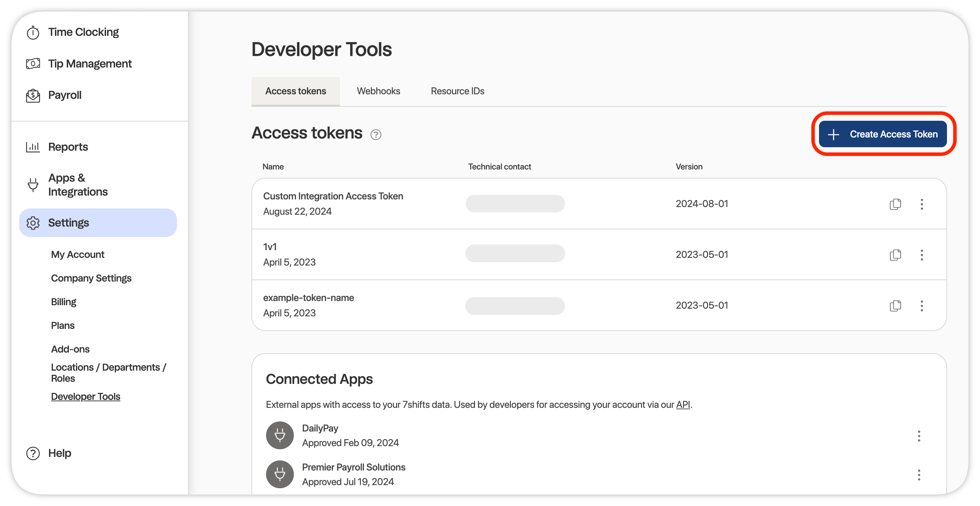The image size is (980, 506).
Task: Switch to the Webhooks tab
Action: [x=378, y=91]
